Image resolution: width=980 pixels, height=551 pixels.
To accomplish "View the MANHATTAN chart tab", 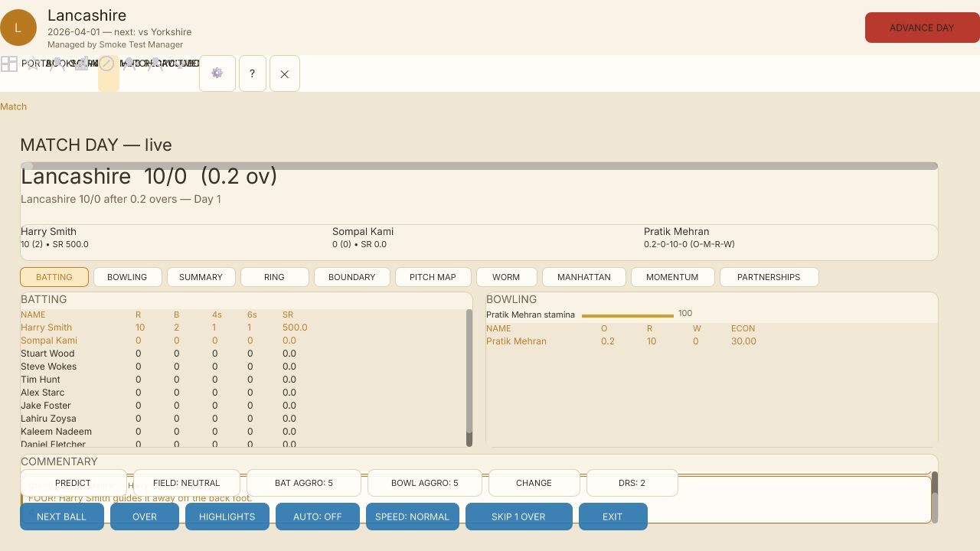I will click(584, 277).
